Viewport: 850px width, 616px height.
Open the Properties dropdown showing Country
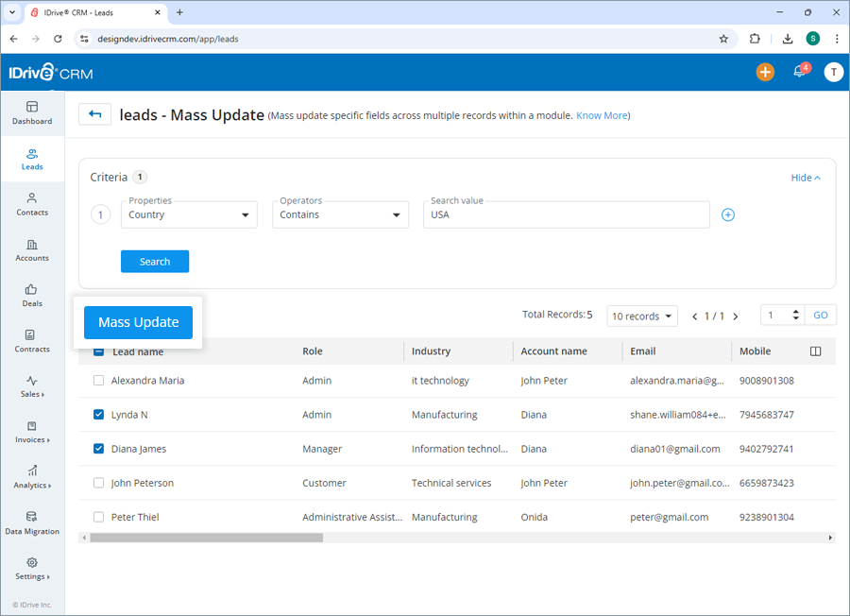pyautogui.click(x=188, y=214)
